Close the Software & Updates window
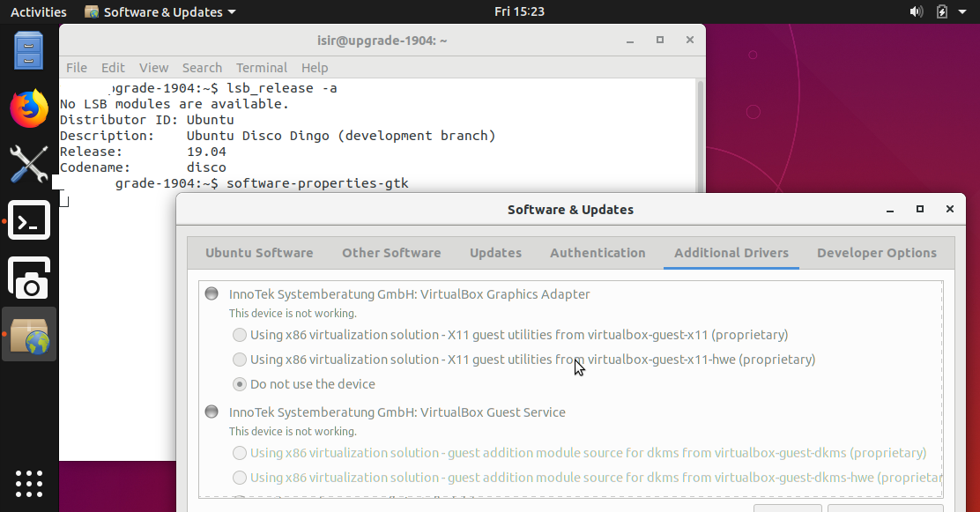The width and height of the screenshot is (980, 512). (x=950, y=210)
